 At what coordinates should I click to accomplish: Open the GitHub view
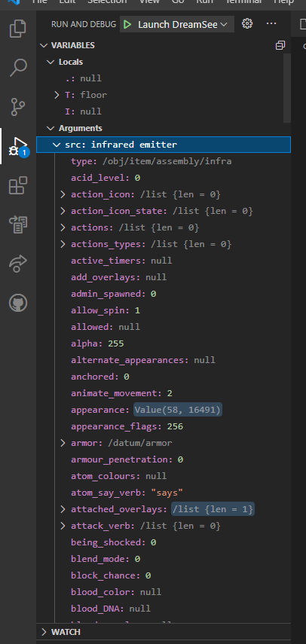click(18, 304)
